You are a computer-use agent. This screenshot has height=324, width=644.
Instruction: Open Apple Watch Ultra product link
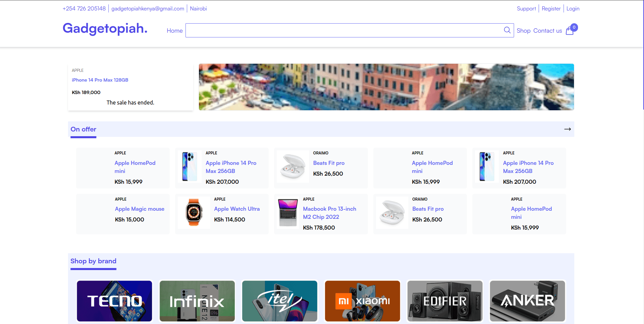click(237, 209)
